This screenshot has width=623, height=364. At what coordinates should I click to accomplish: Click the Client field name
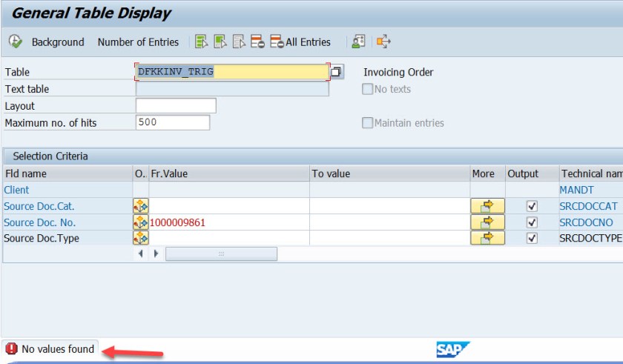pos(16,190)
